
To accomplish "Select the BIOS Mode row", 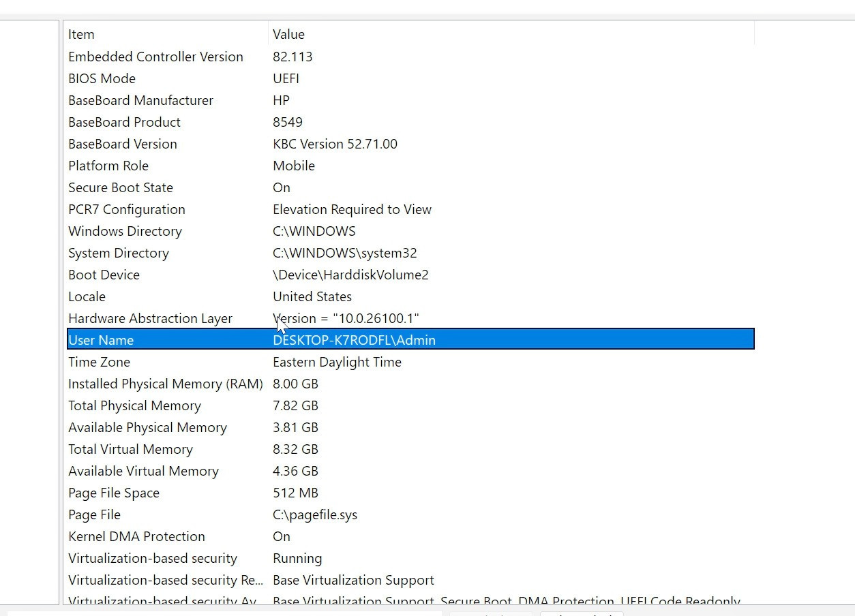I will pos(410,78).
